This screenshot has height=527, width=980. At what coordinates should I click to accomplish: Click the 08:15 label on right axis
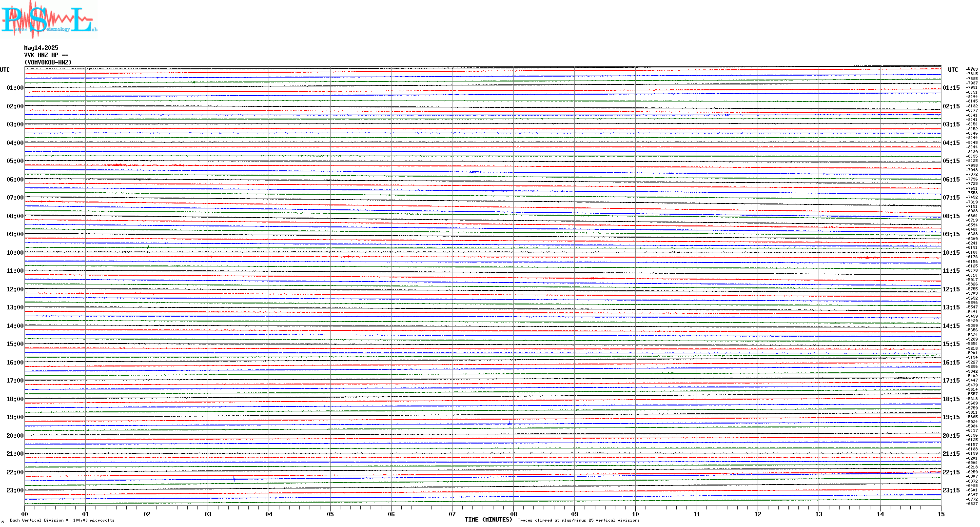951,216
